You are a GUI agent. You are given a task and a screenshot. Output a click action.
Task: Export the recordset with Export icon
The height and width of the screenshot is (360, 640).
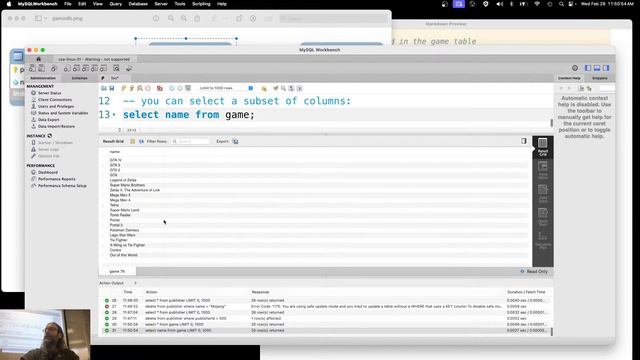pos(235,141)
